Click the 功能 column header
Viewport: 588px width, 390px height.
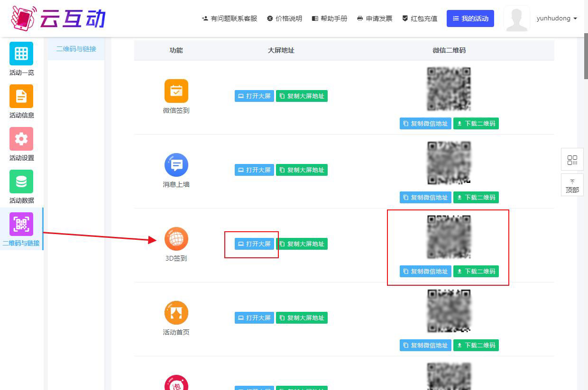tap(176, 50)
